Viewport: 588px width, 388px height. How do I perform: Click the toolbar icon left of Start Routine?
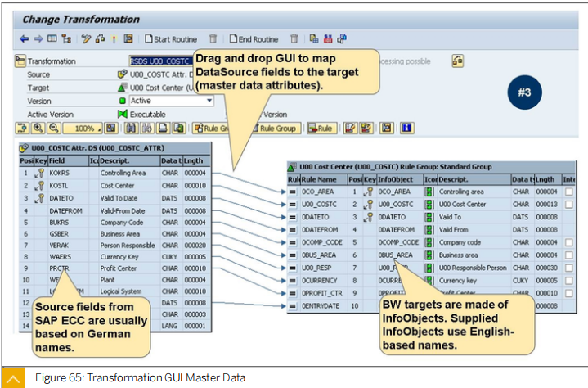pyautogui.click(x=128, y=38)
